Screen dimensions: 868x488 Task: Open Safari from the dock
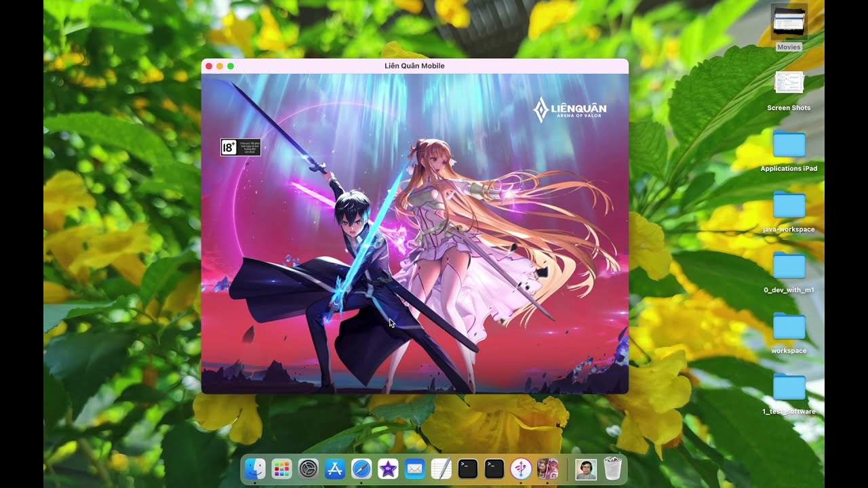(361, 469)
